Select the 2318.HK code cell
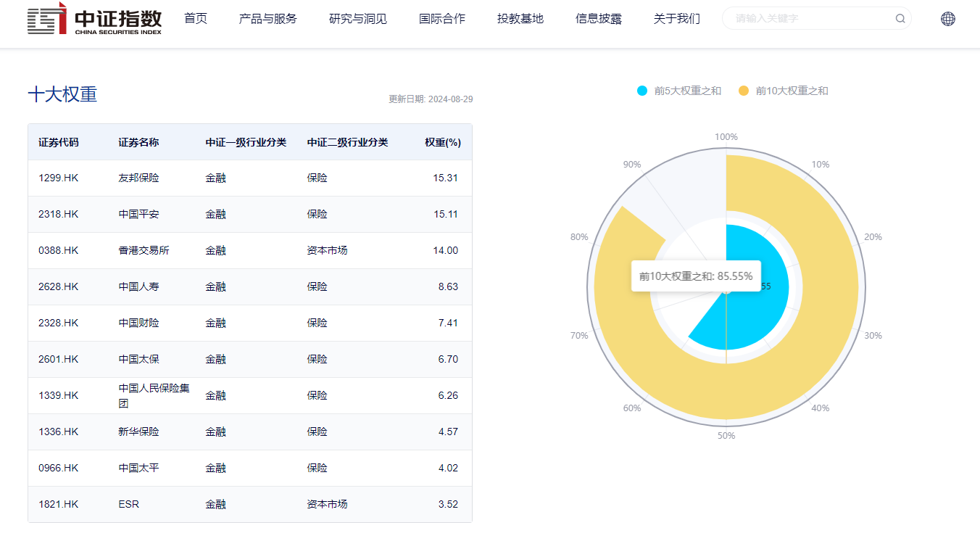Screen dimensions: 980x549 point(59,214)
